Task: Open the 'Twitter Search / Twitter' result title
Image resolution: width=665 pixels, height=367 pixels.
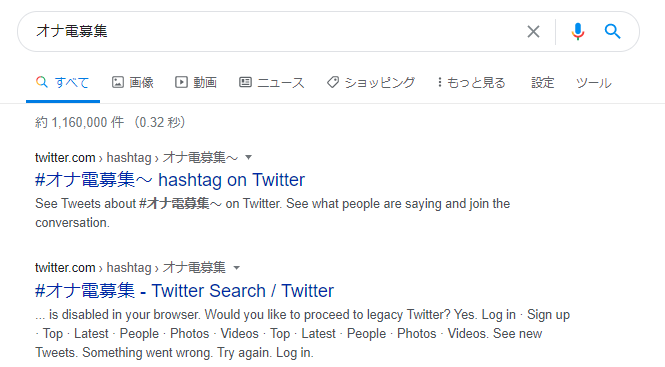Action: (x=184, y=291)
